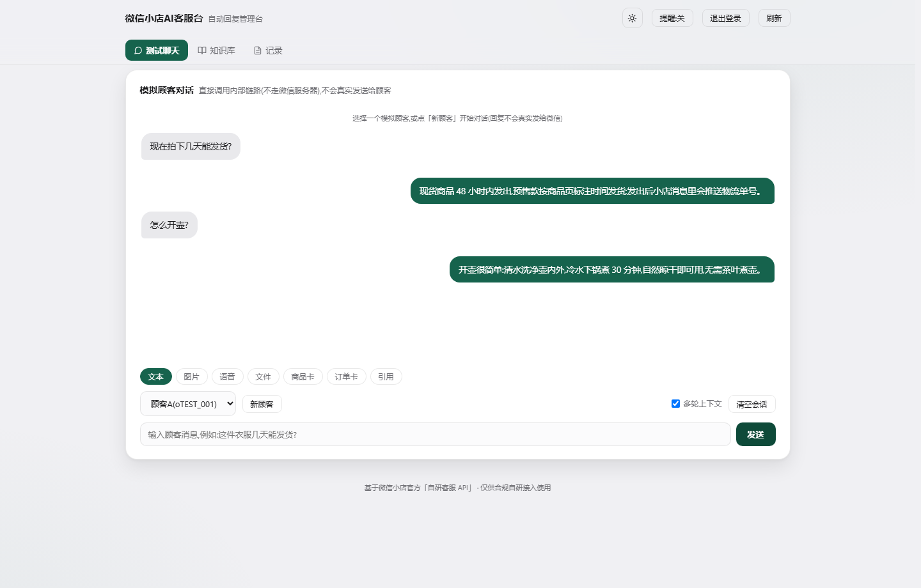Click the 怎么开壶? message bubble

pos(169,225)
